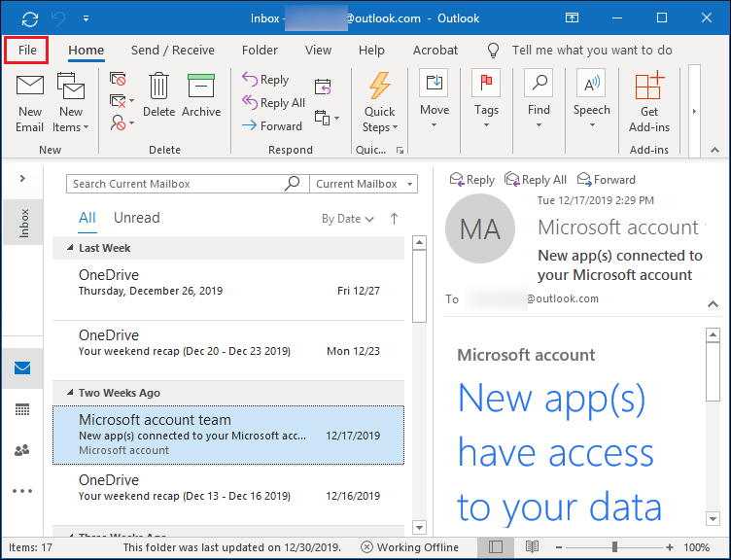
Task: Click Forward in the reading pane
Action: [x=606, y=180]
